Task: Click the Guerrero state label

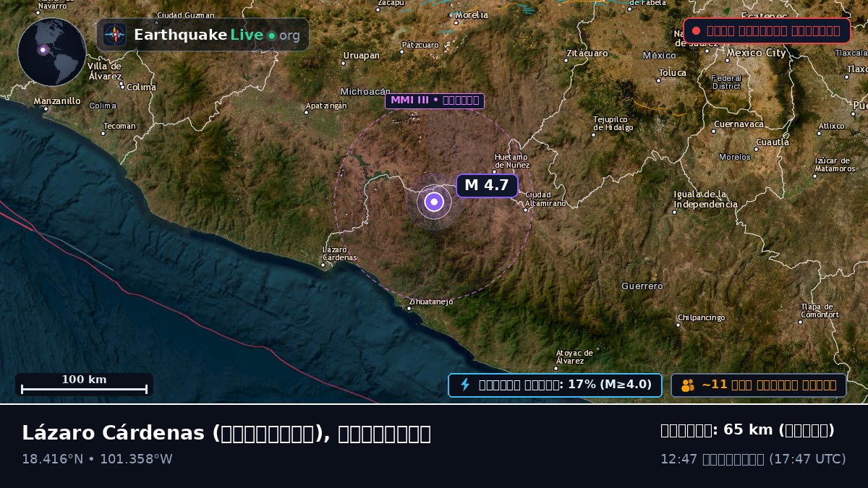Action: coord(642,286)
